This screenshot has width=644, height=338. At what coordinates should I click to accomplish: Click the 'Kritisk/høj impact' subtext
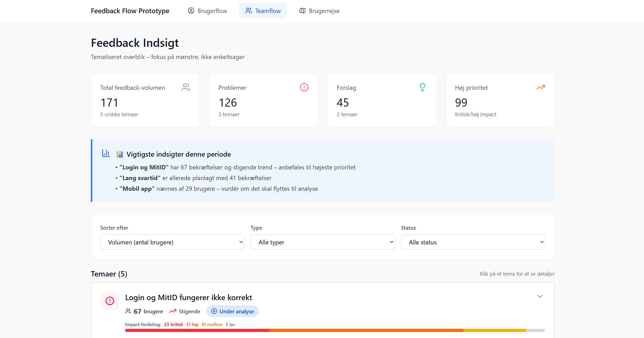[475, 114]
